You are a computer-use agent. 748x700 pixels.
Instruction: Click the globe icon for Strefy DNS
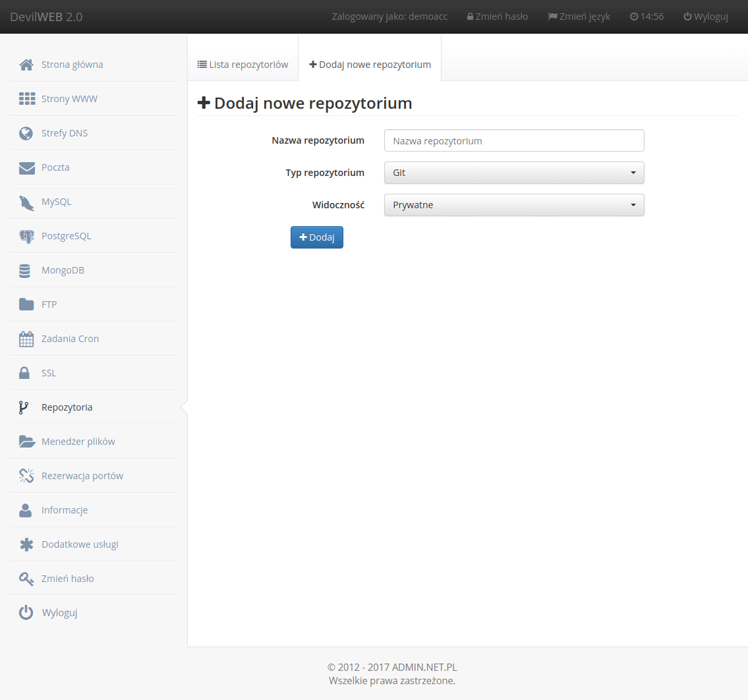tap(26, 134)
